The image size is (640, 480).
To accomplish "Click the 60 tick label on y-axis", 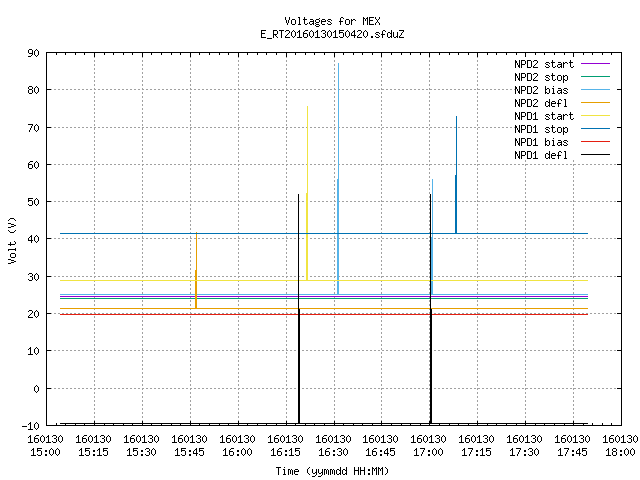I will [34, 165].
